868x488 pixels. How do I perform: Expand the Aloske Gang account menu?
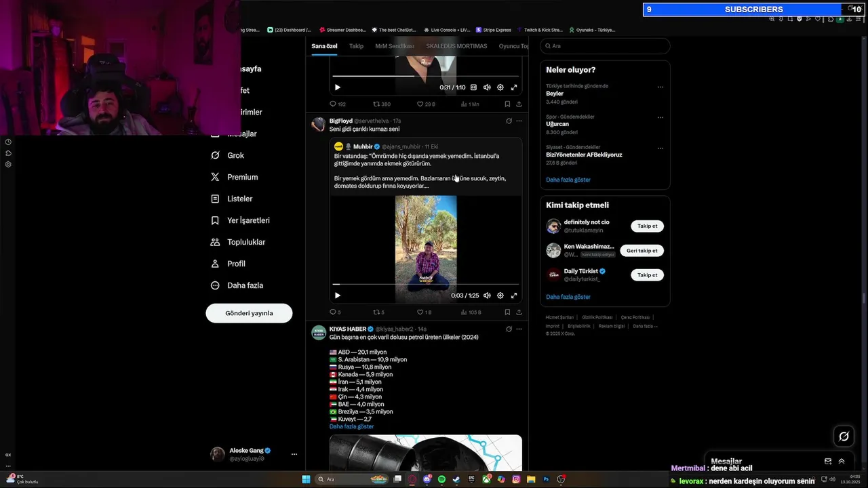[294, 454]
